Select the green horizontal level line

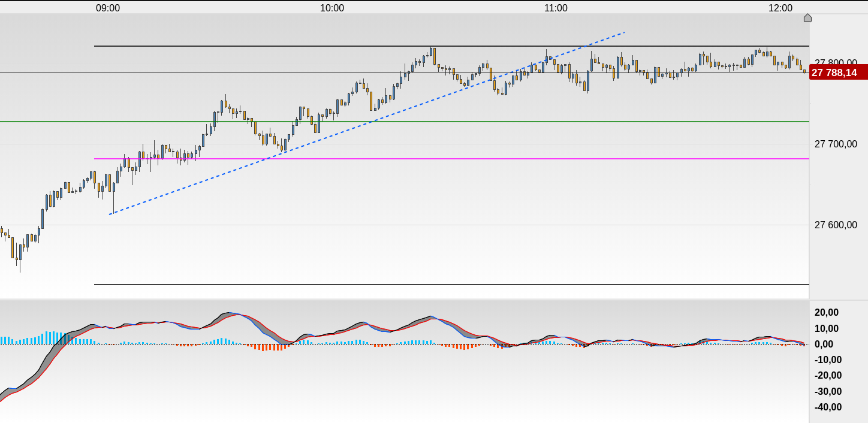[405, 122]
